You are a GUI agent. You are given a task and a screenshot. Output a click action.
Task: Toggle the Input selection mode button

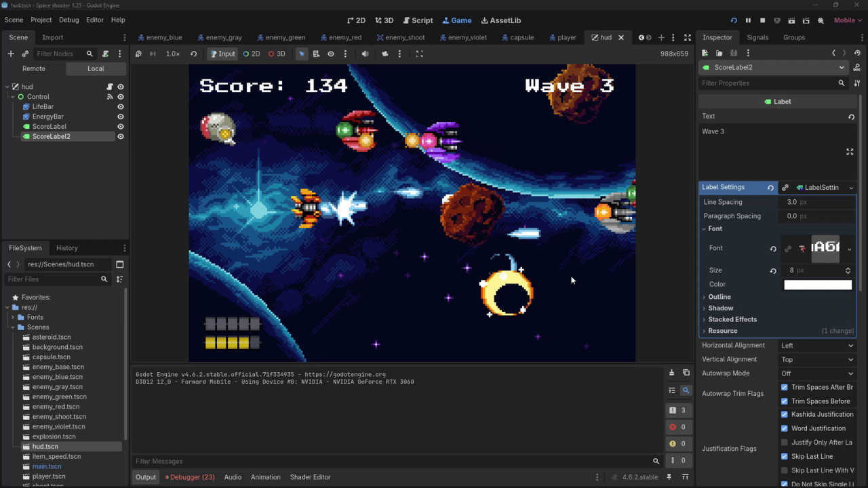(x=222, y=54)
